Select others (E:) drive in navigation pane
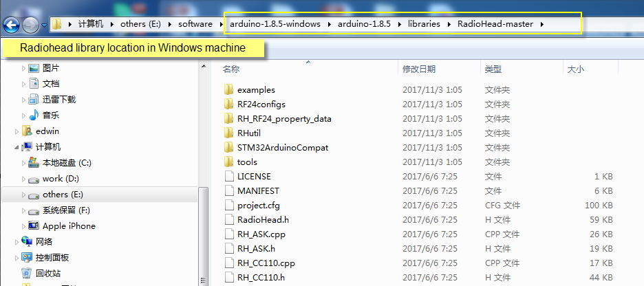Screen dimensions: 644x286 pyautogui.click(x=63, y=195)
